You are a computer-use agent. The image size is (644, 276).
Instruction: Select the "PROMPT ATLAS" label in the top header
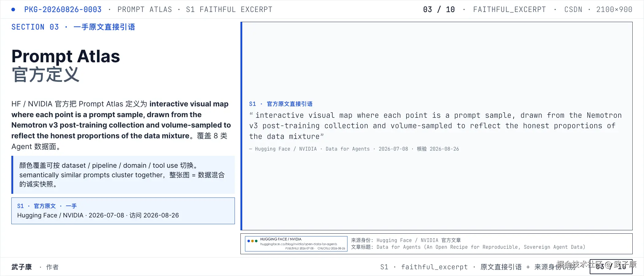(145, 10)
